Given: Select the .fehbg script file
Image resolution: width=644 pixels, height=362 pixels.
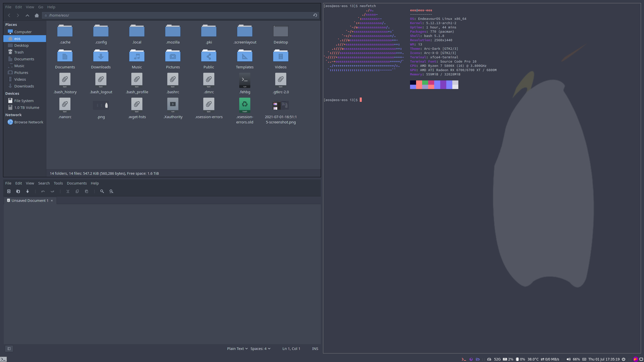Looking at the screenshot, I should (245, 84).
